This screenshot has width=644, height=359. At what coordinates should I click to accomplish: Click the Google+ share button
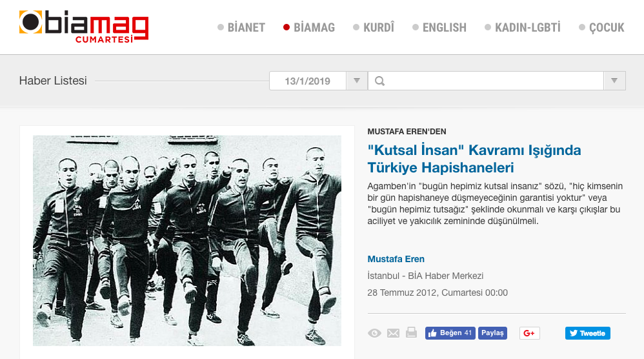[x=529, y=333]
